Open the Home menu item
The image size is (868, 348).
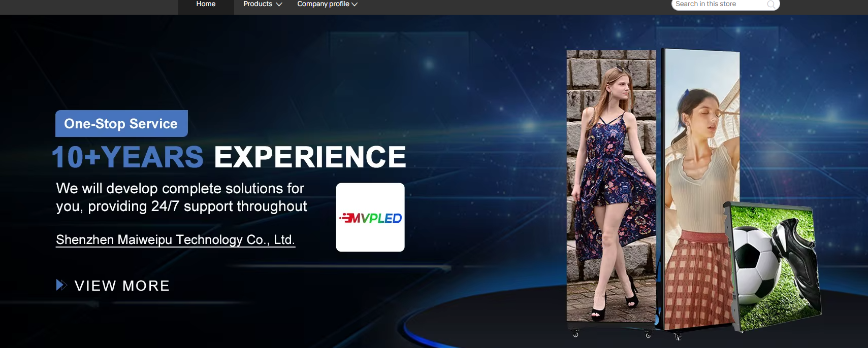(206, 4)
